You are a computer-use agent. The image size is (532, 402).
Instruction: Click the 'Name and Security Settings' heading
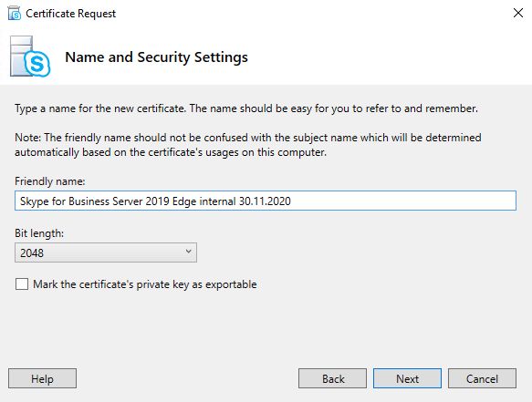156,57
